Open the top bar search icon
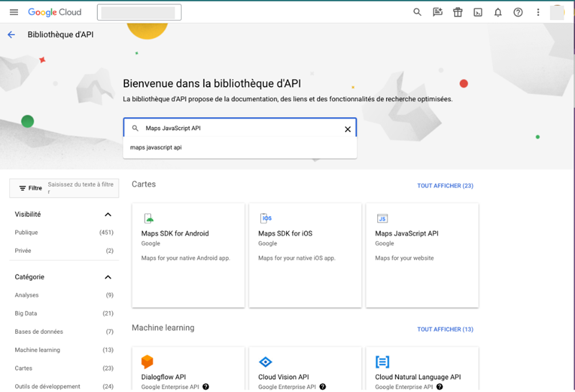Screen dimensions: 575x392 (417, 12)
